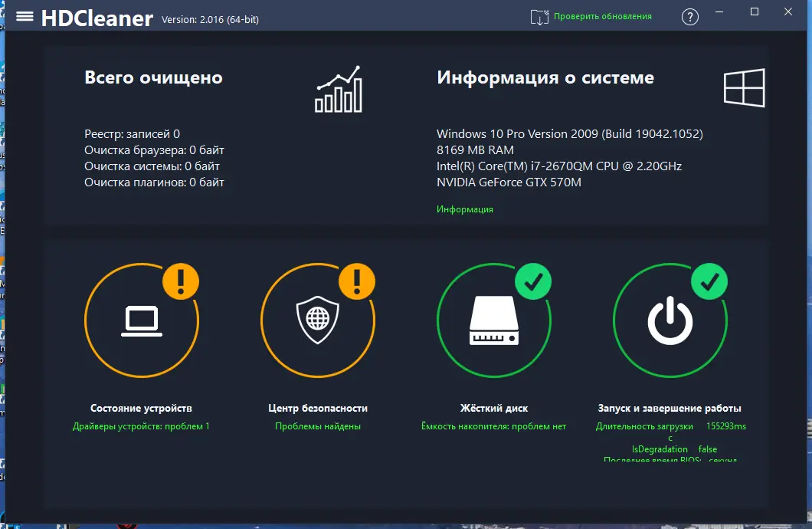This screenshot has height=529, width=812.
Task: Open the hard disk drive icon
Action: point(494,320)
